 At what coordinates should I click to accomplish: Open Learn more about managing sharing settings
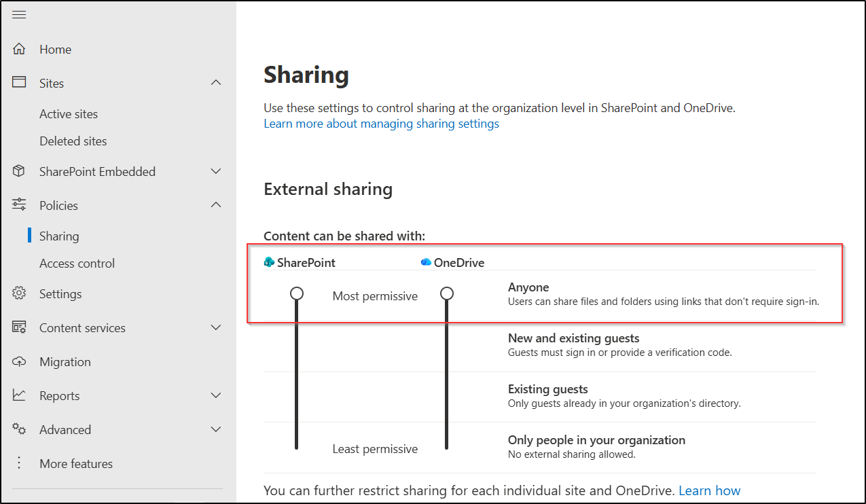(382, 124)
